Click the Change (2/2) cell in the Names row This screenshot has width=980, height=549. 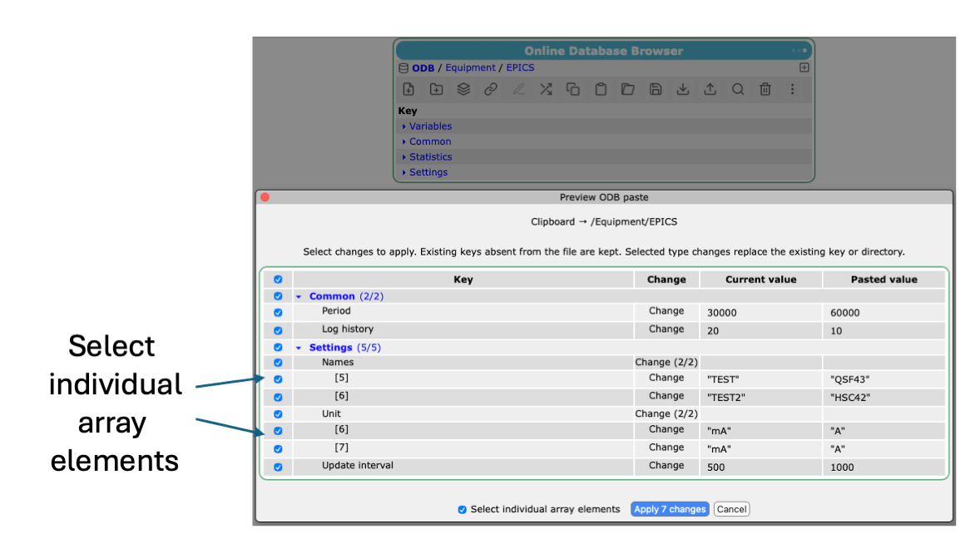coord(666,362)
